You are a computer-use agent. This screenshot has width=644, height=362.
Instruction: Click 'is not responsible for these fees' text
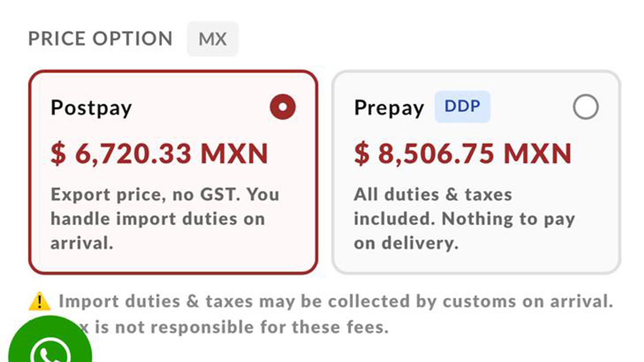point(242,327)
